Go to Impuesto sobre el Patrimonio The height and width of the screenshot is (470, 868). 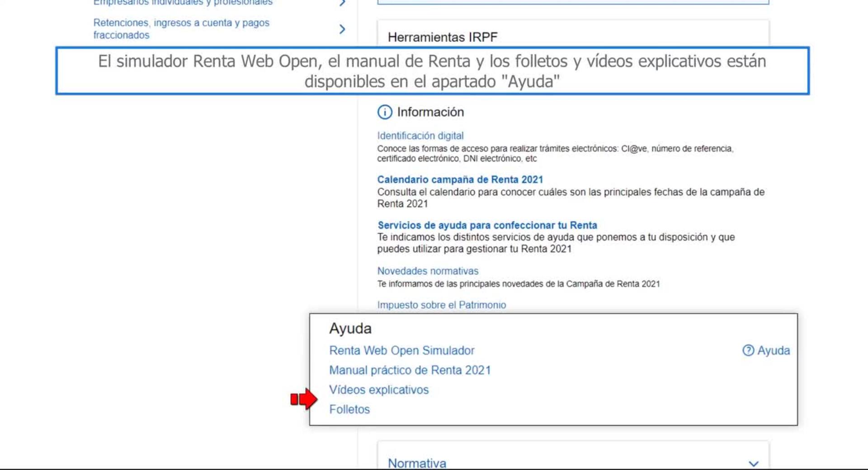click(x=441, y=305)
